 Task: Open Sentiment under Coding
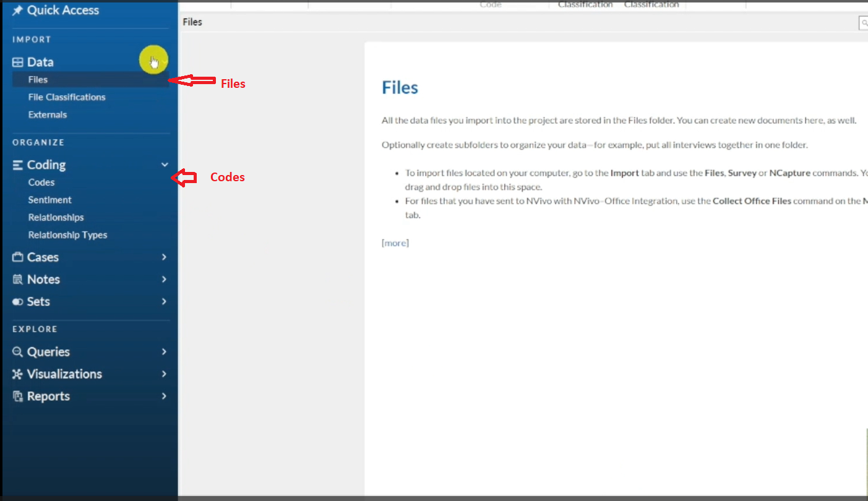(x=50, y=200)
